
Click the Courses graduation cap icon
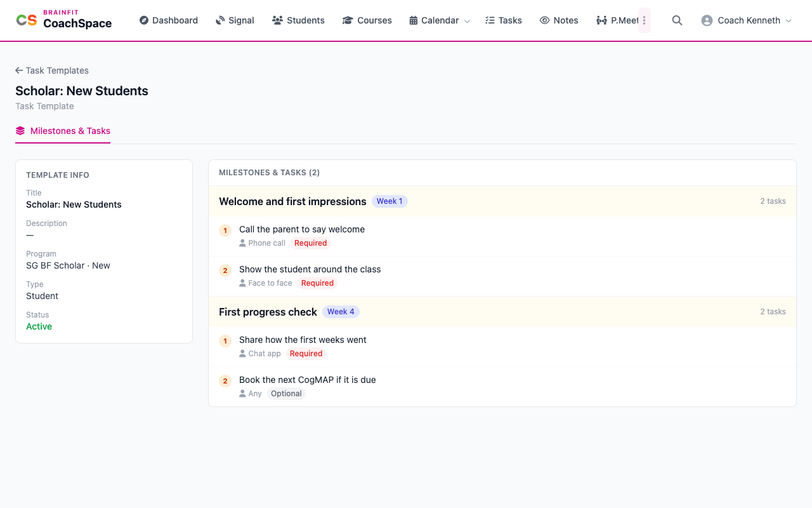click(x=348, y=20)
